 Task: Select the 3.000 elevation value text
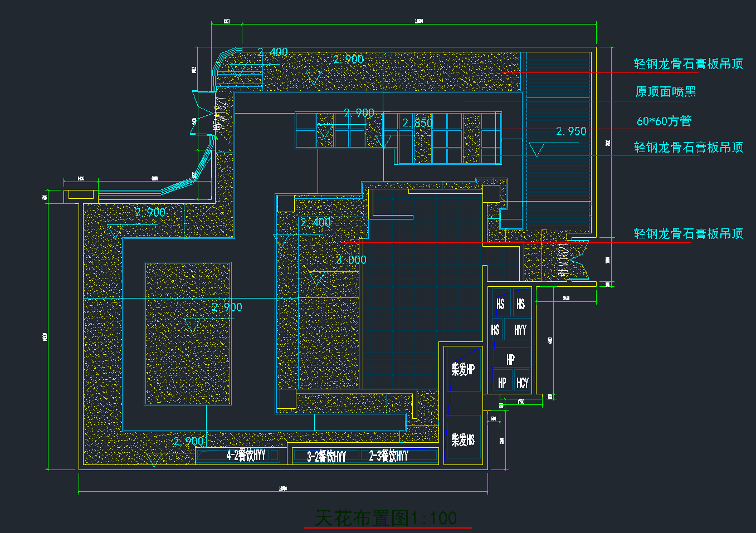(351, 260)
